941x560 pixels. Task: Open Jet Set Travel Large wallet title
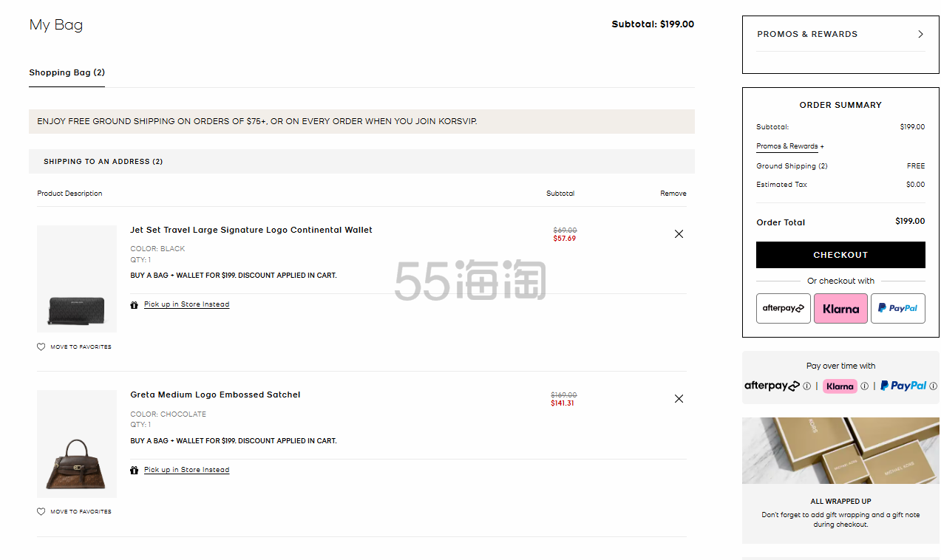(251, 230)
